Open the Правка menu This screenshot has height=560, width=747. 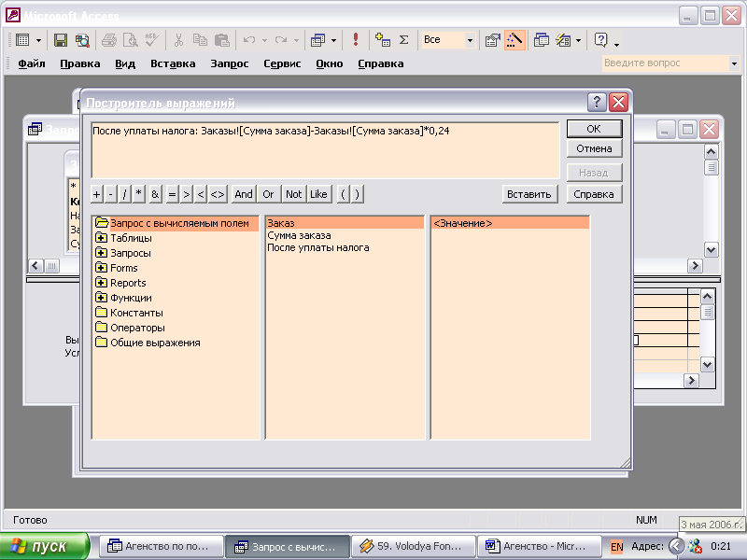pyautogui.click(x=80, y=63)
